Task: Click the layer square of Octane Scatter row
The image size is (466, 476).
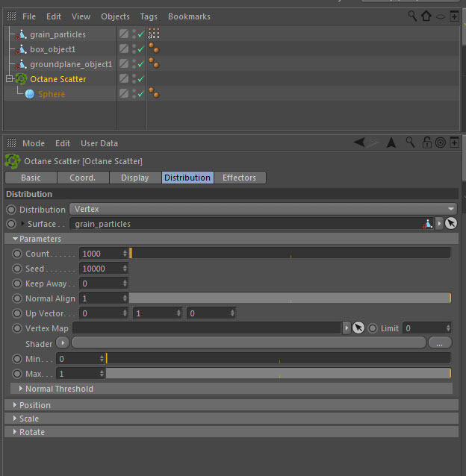Action: click(124, 78)
